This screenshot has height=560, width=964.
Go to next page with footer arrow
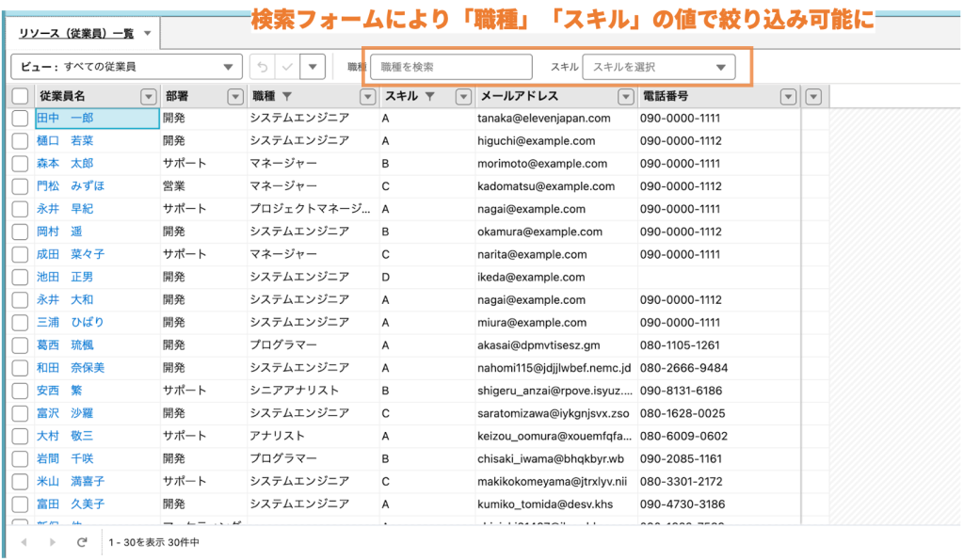click(x=53, y=542)
